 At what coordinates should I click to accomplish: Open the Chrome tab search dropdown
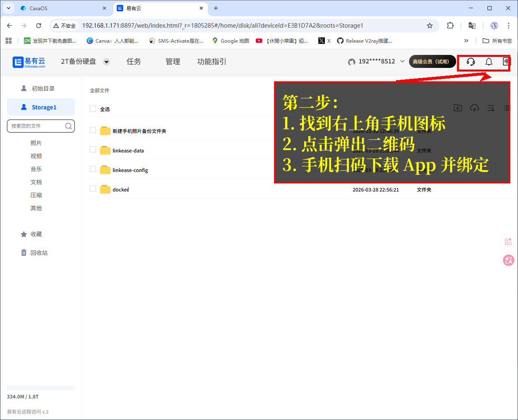9,8
